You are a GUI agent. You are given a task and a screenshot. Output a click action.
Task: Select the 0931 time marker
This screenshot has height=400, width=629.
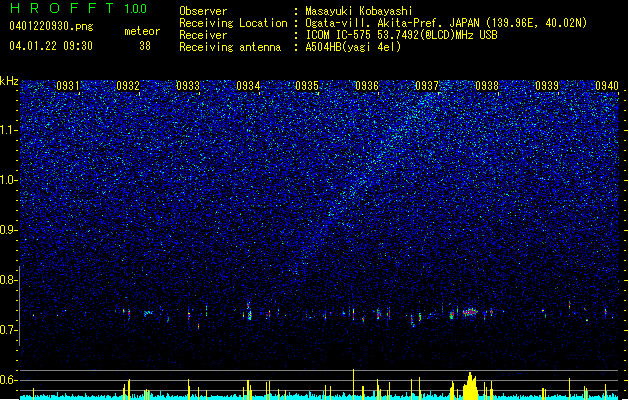click(x=67, y=85)
